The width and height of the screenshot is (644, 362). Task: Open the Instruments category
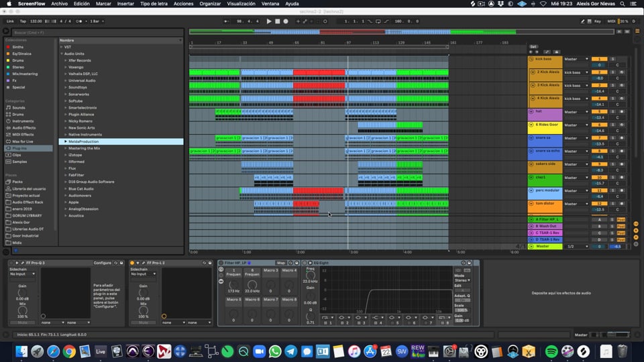tap(23, 121)
